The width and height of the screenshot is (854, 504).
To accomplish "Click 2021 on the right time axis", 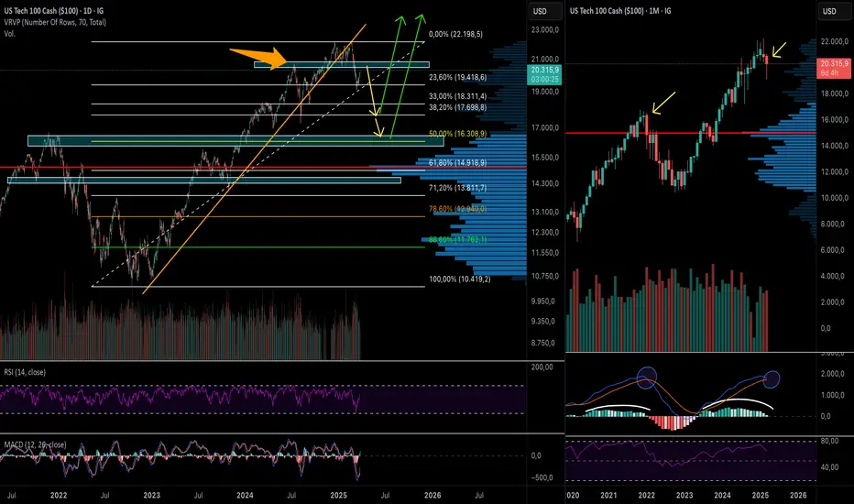I will 608,495.
